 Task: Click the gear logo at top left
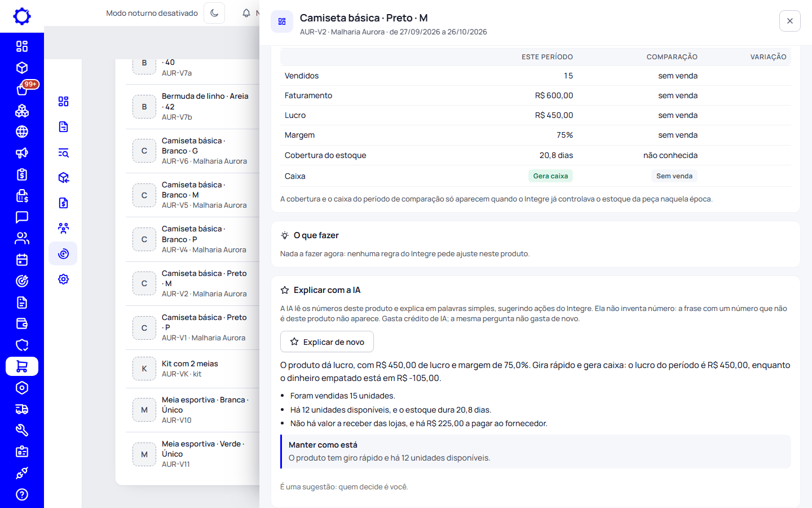22,16
